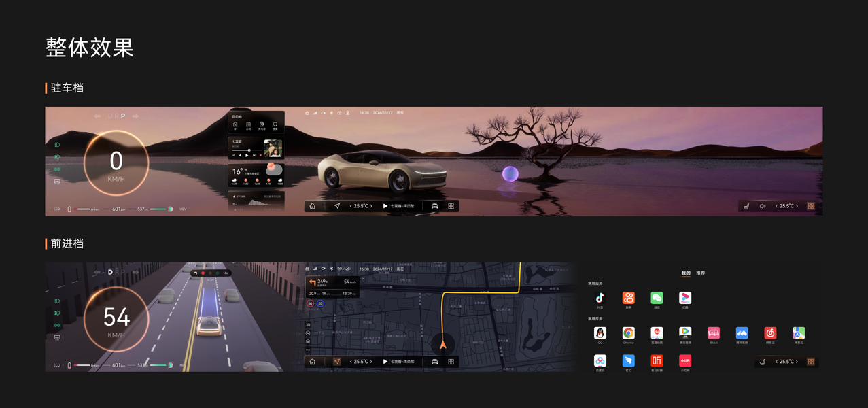This screenshot has width=868, height=408.
Task: Tap the red 60 speed limit sign
Action: [x=311, y=304]
